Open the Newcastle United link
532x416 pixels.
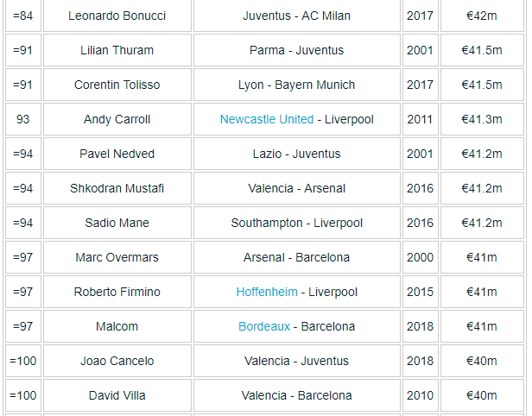(266, 119)
